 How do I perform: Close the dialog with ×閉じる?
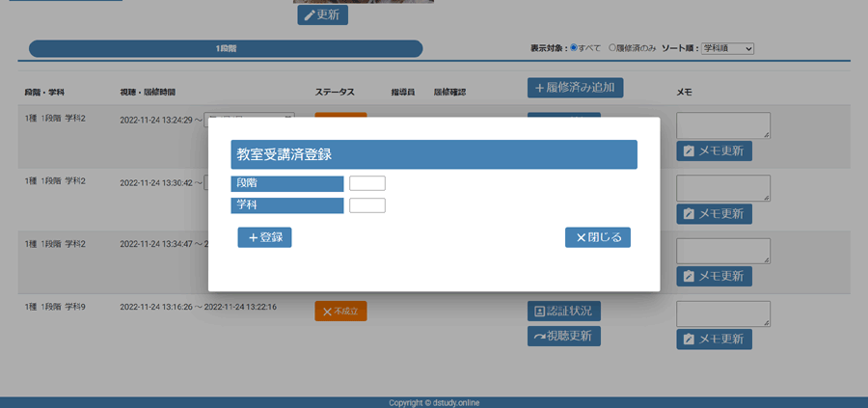coord(597,237)
